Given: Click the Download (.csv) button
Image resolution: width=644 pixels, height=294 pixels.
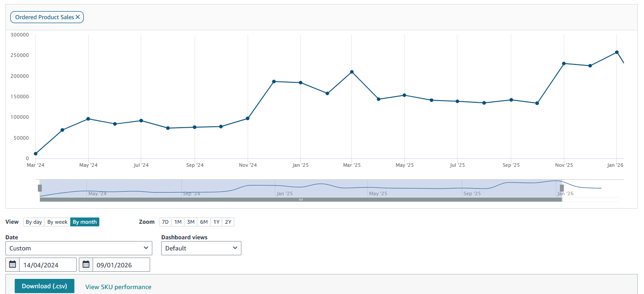Looking at the screenshot, I should tap(45, 286).
